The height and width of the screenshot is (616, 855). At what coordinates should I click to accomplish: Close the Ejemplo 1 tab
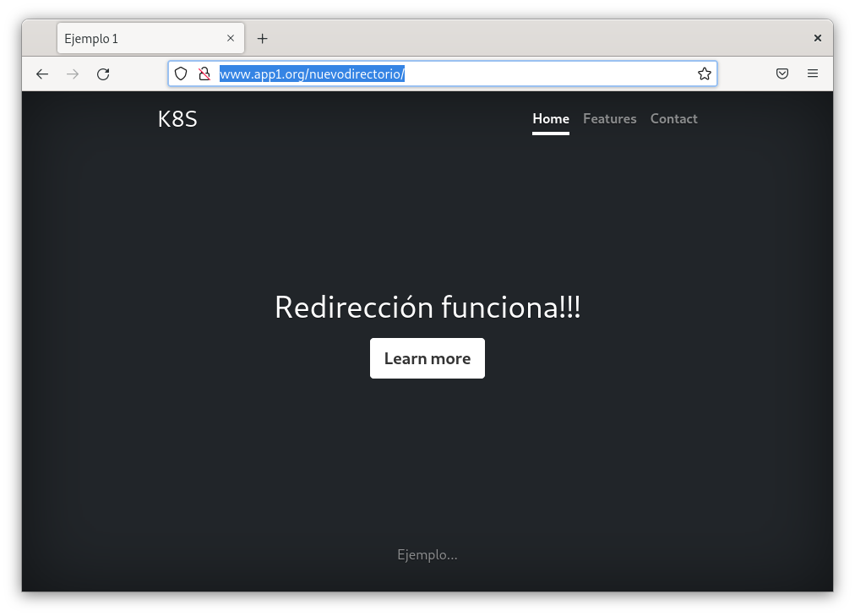231,39
